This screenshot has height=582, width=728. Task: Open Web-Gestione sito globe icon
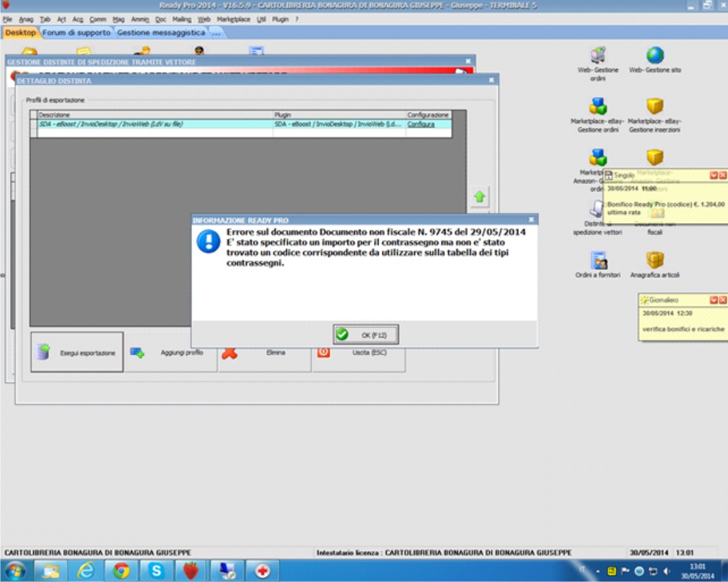point(655,60)
